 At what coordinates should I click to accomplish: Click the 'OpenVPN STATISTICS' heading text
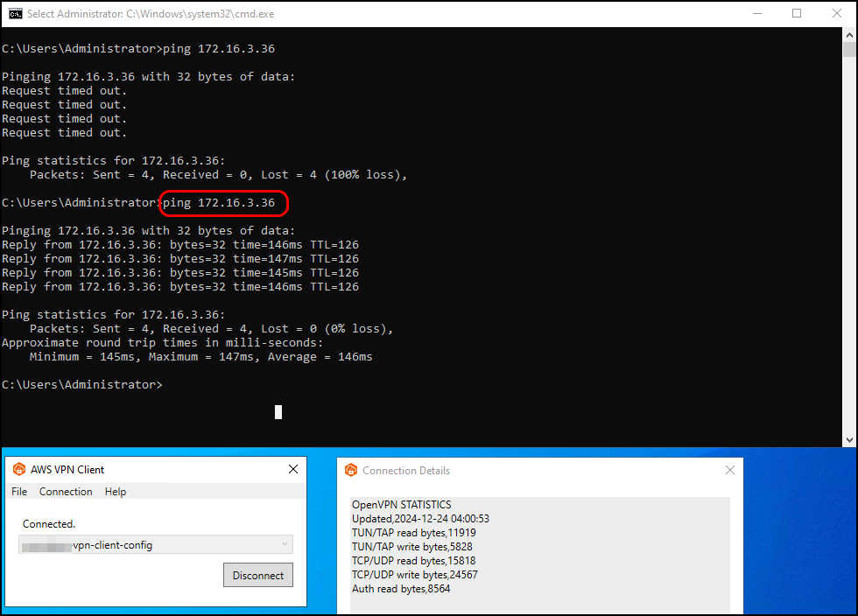pyautogui.click(x=402, y=504)
